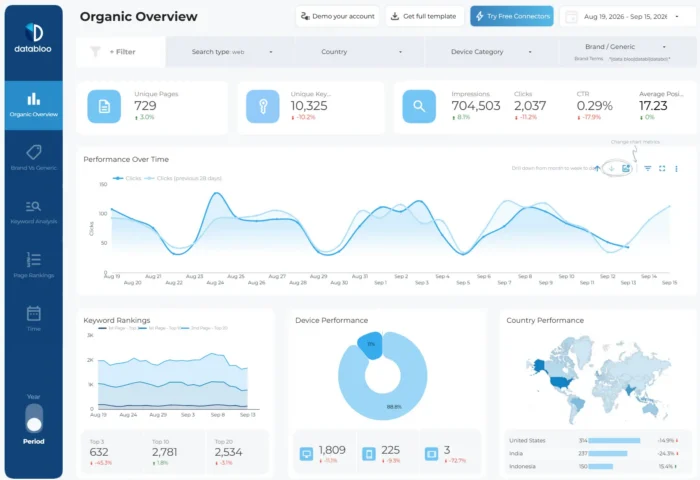Click the drill up arrow icon
This screenshot has width=700, height=480.
597,168
